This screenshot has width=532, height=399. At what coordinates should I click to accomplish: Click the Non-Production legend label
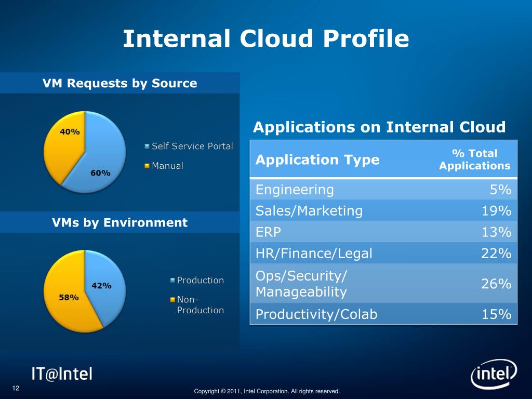(x=201, y=304)
